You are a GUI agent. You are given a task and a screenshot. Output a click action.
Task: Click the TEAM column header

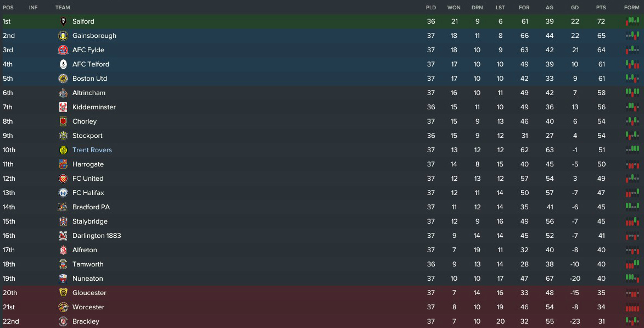click(63, 7)
